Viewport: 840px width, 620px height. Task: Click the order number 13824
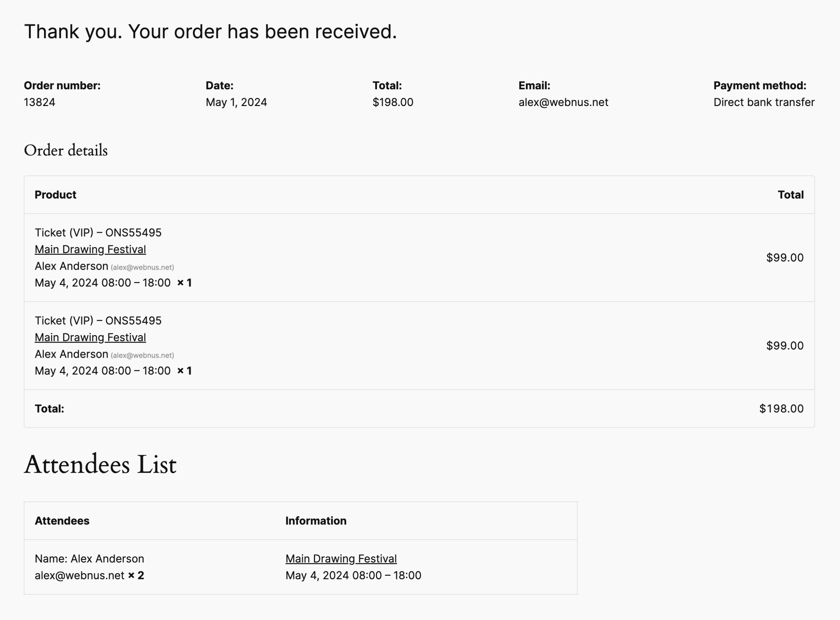tap(39, 102)
